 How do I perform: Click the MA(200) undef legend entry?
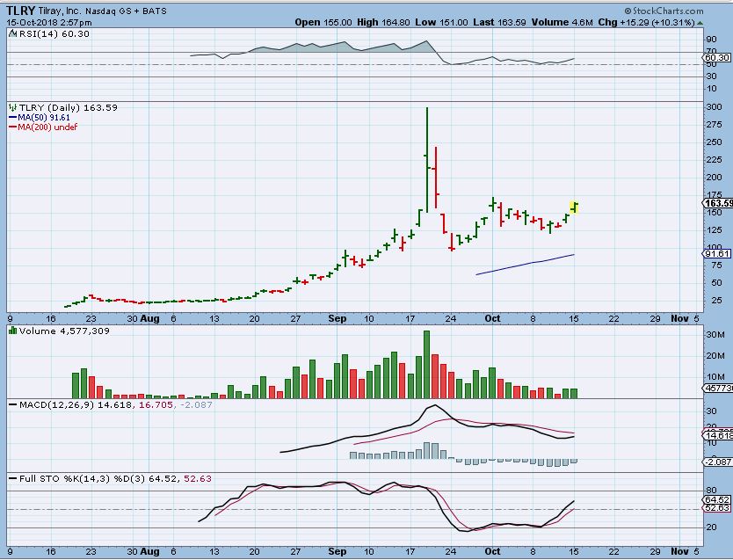tap(43, 127)
